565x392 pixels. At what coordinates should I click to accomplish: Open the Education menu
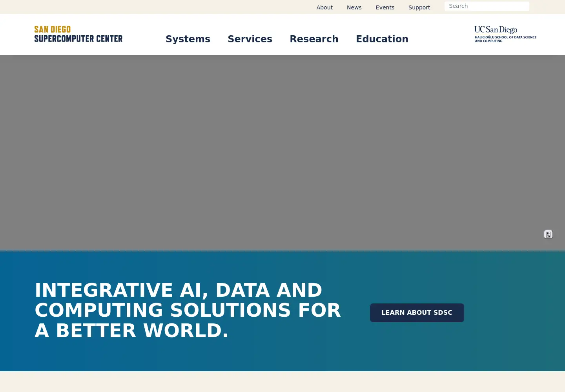[x=382, y=39]
